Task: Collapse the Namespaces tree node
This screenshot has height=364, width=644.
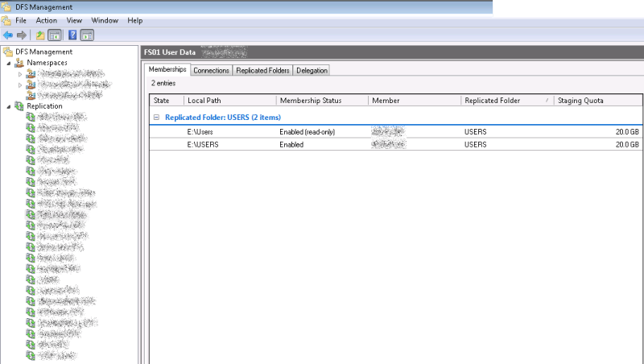Action: pos(9,64)
